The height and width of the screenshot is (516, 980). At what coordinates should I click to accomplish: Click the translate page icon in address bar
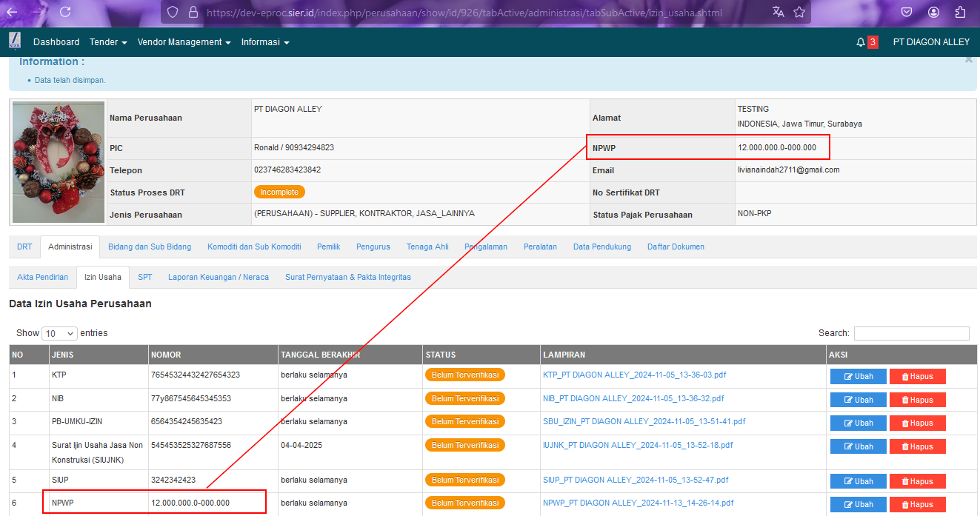(x=778, y=12)
